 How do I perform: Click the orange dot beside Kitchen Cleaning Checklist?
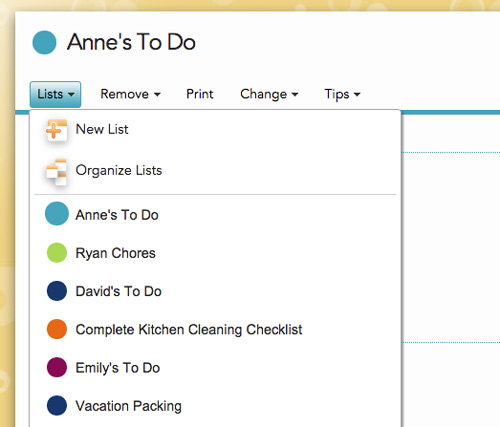point(57,329)
